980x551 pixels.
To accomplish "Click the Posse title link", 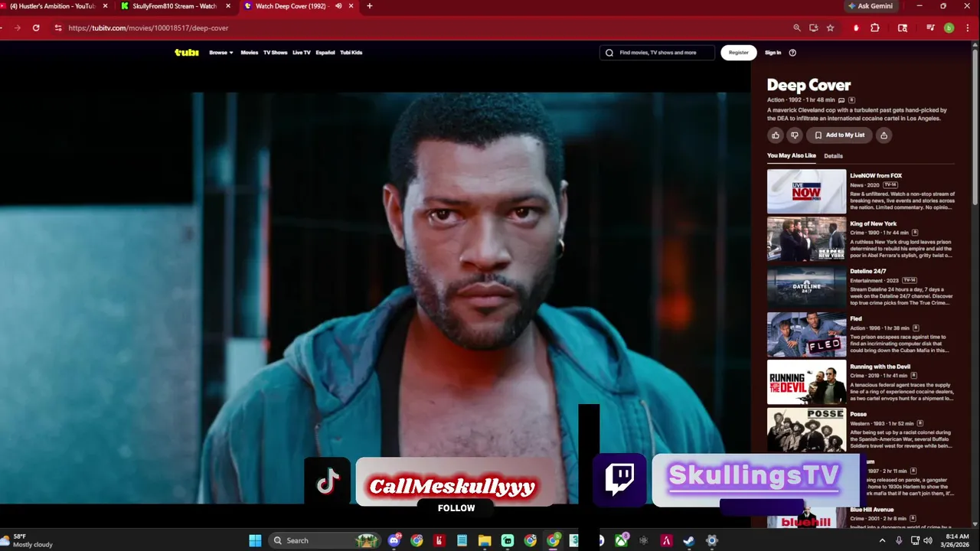I will click(x=858, y=414).
